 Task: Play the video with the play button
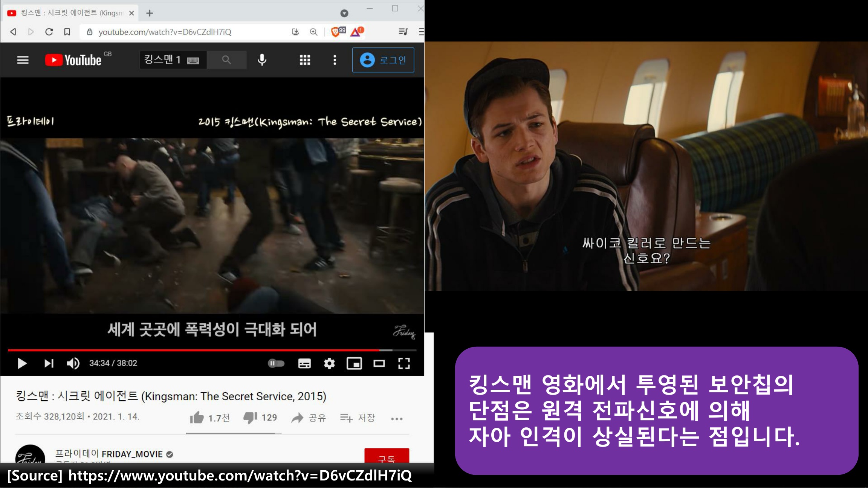pyautogui.click(x=22, y=363)
